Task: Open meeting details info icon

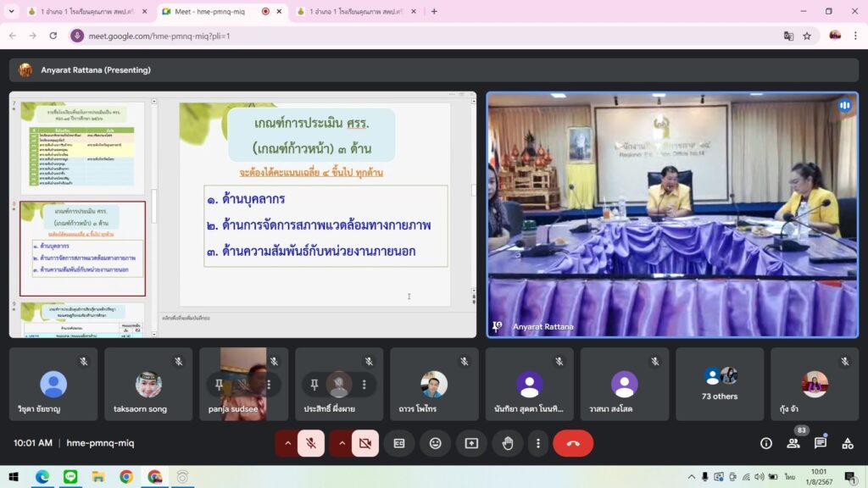Action: click(766, 443)
